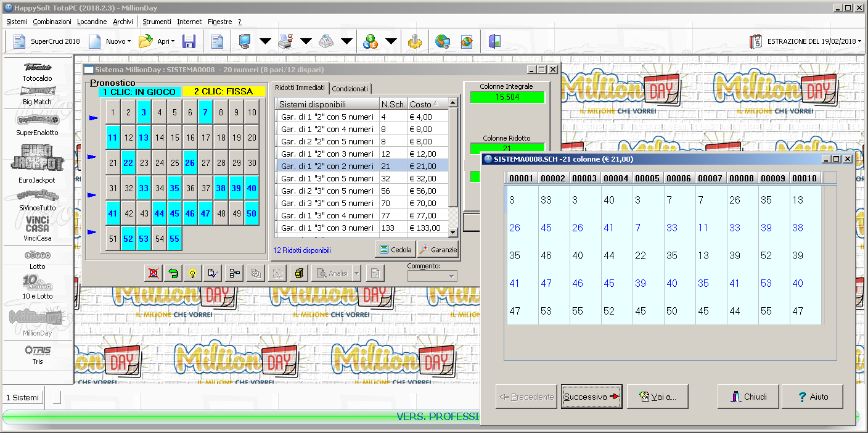Select VinciCasa in the sidebar
This screenshot has width=868, height=433.
37,228
